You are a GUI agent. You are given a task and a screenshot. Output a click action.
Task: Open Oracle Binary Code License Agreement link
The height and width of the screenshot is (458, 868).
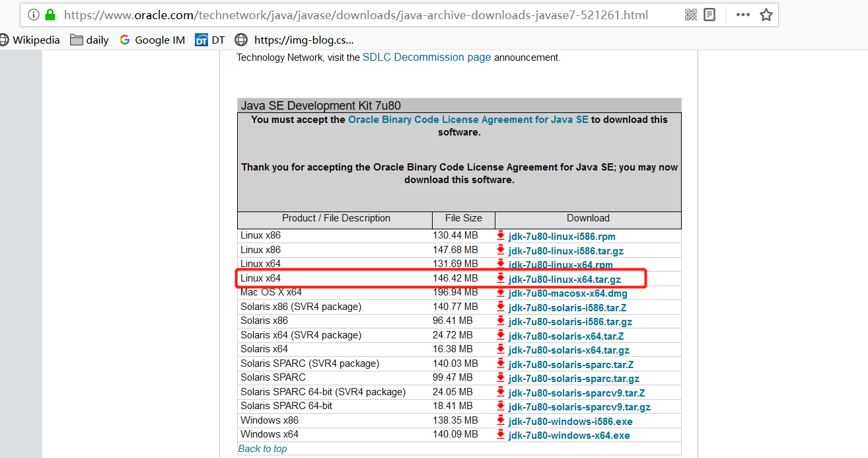[468, 120]
